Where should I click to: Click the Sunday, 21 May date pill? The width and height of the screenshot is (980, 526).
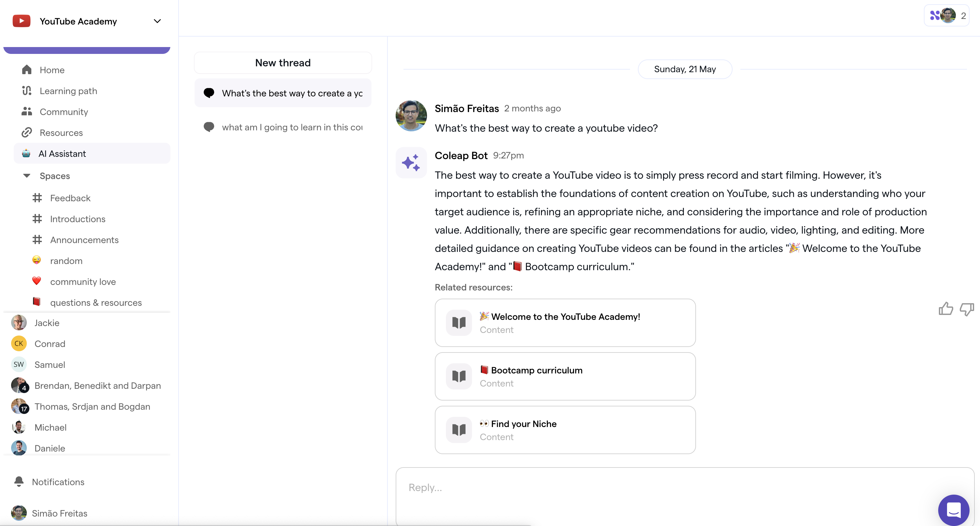(685, 69)
